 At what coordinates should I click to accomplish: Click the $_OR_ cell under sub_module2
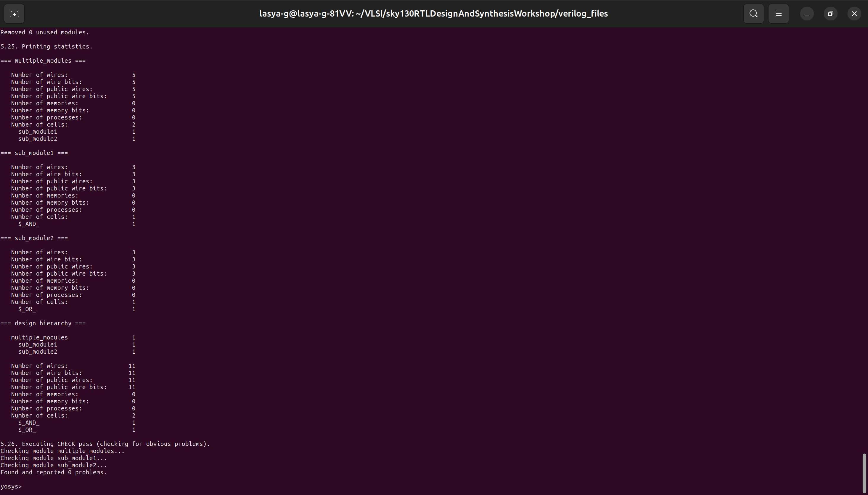click(27, 309)
